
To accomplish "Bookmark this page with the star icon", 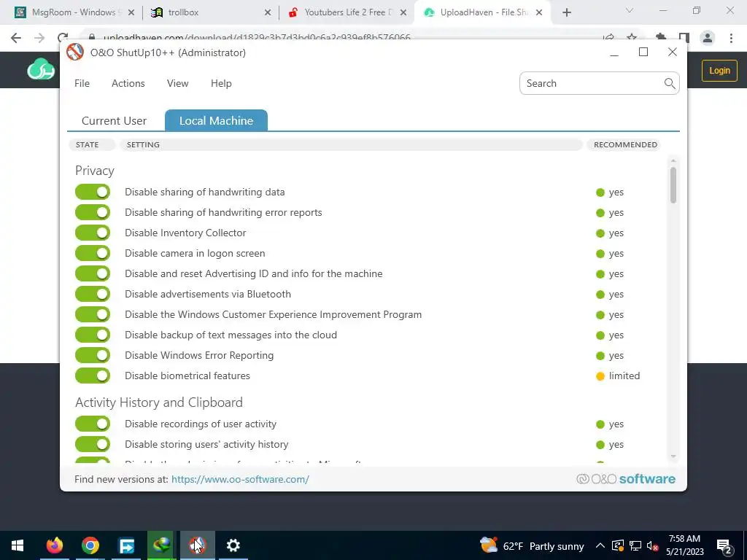I will [x=632, y=37].
